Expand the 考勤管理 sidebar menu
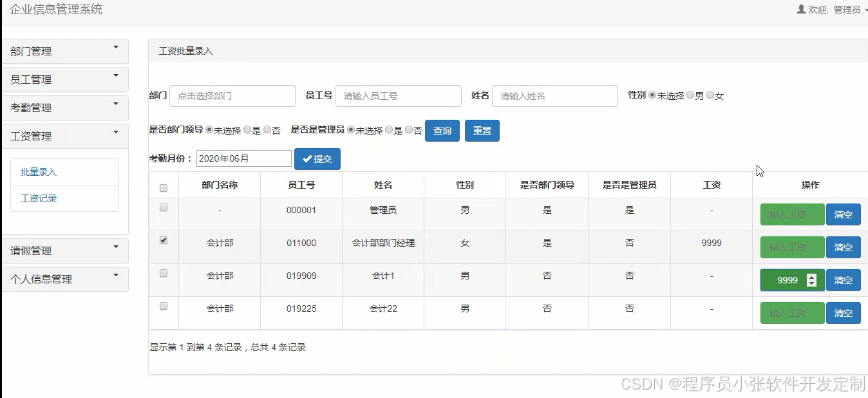868x398 pixels. click(x=64, y=108)
